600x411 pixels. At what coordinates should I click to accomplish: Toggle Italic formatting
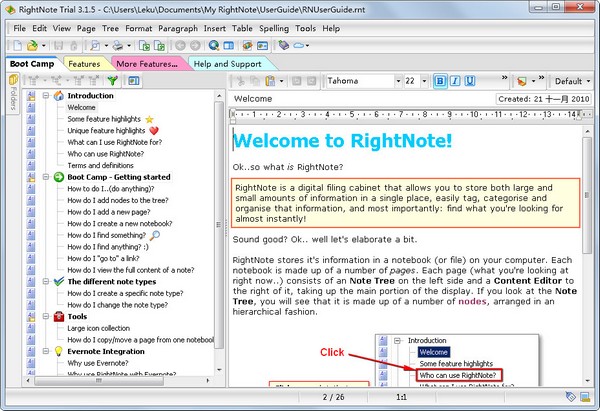(x=455, y=81)
